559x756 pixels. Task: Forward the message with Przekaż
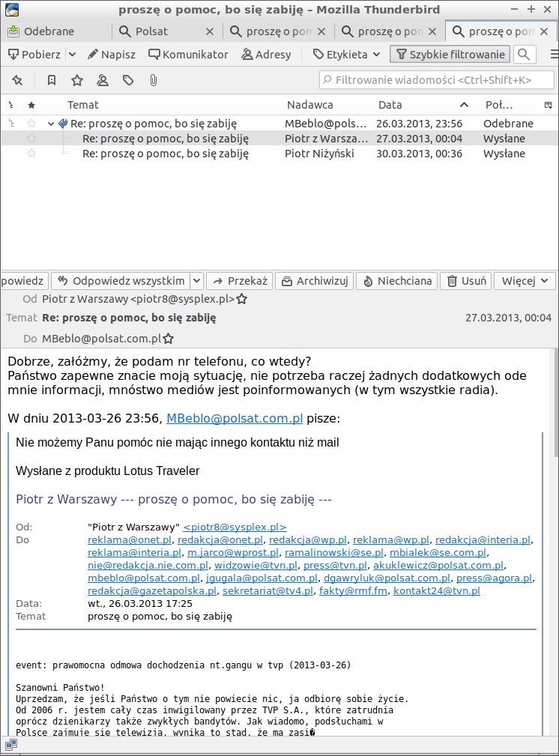tap(240, 281)
